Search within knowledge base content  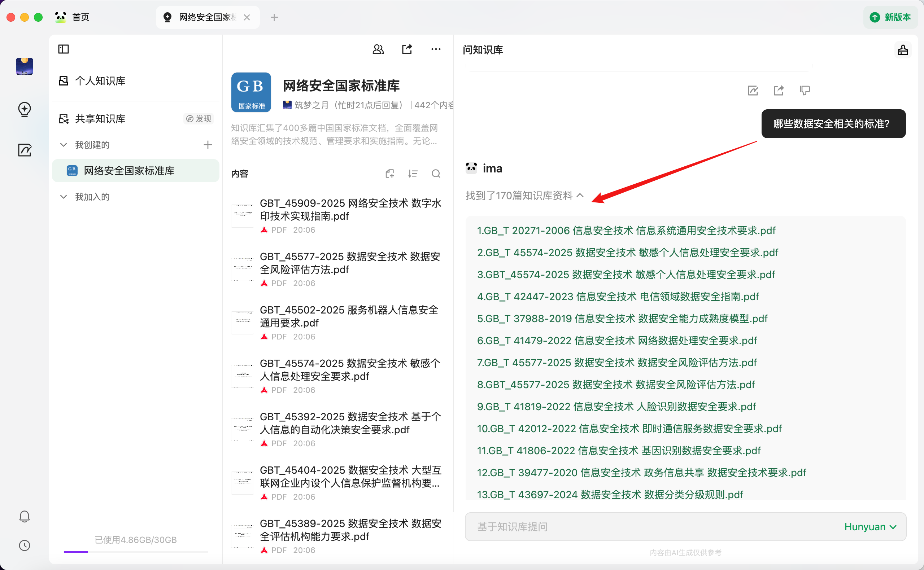436,174
